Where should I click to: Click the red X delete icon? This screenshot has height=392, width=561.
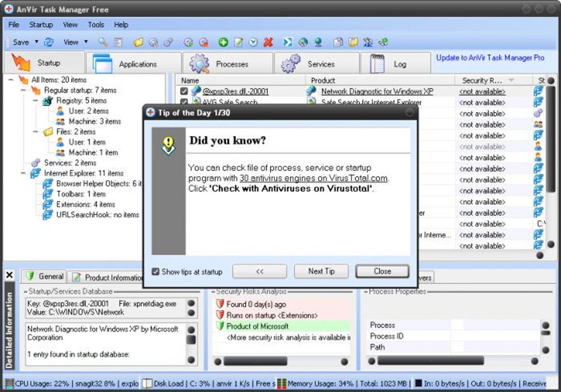tap(267, 42)
